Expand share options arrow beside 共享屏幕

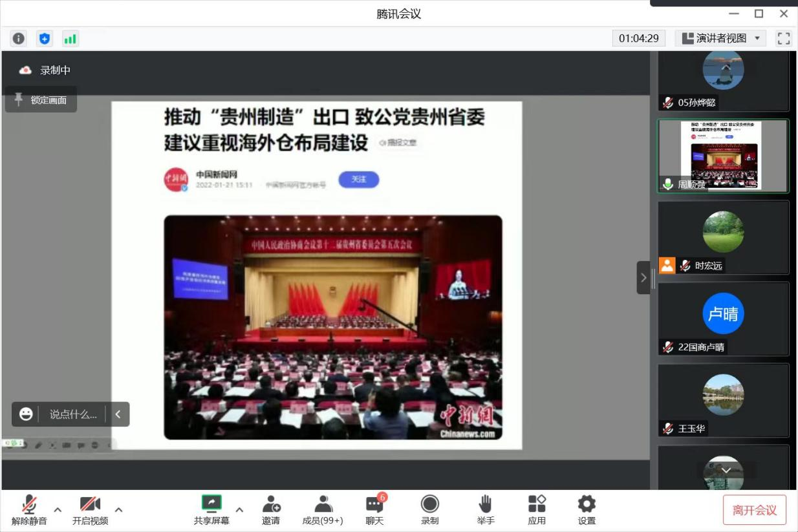tap(239, 509)
